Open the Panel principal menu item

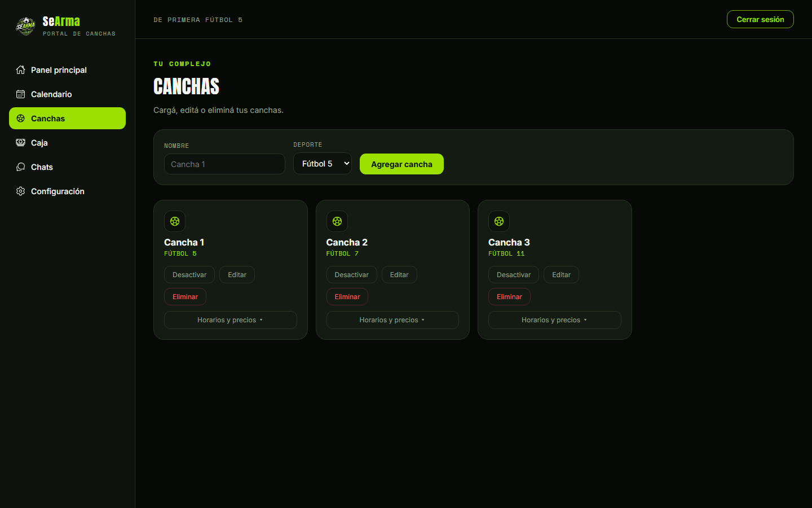point(68,70)
